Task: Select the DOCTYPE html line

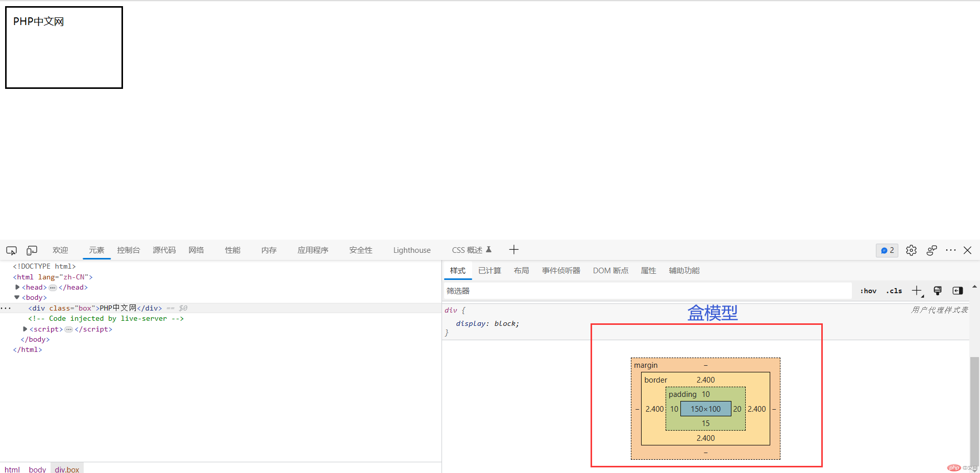Action: point(44,266)
